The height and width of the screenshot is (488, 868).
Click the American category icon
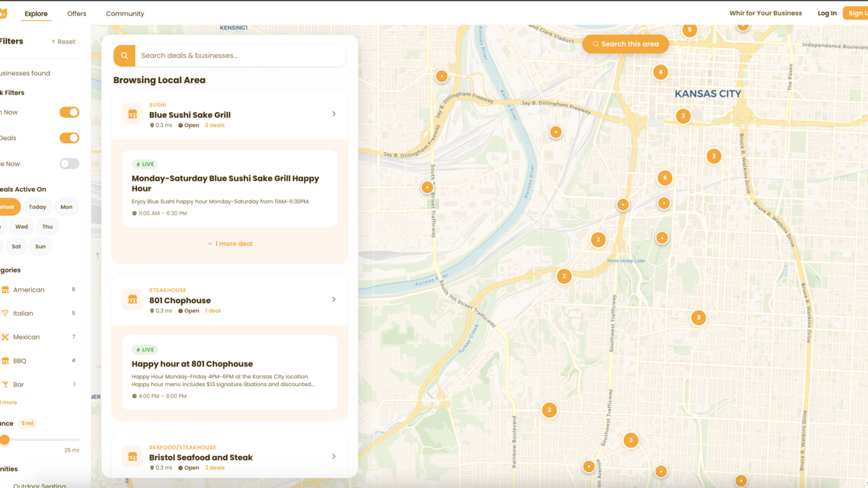point(5,289)
